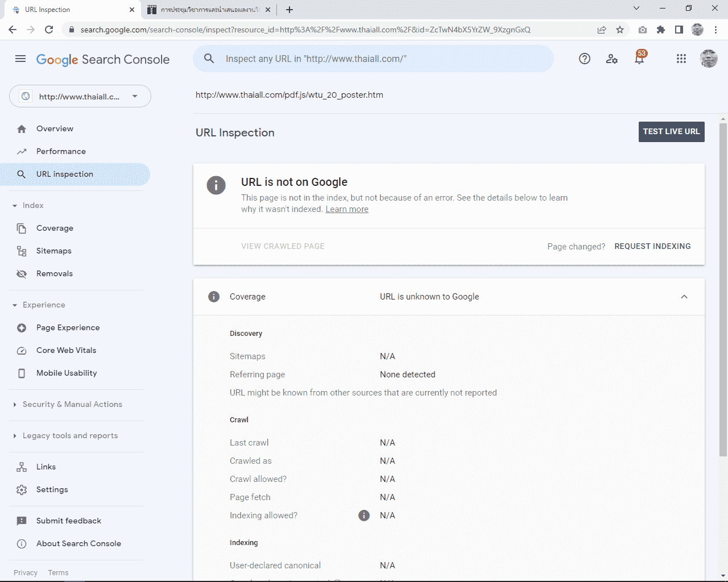Open notifications bell with 53 badge
Image resolution: width=728 pixels, height=582 pixels.
click(639, 59)
